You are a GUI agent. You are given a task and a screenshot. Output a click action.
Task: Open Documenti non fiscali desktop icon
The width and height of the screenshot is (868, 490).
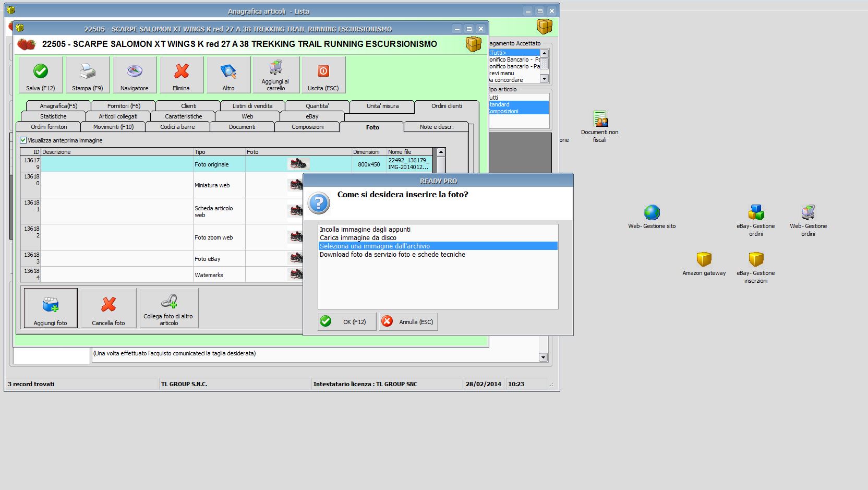600,119
